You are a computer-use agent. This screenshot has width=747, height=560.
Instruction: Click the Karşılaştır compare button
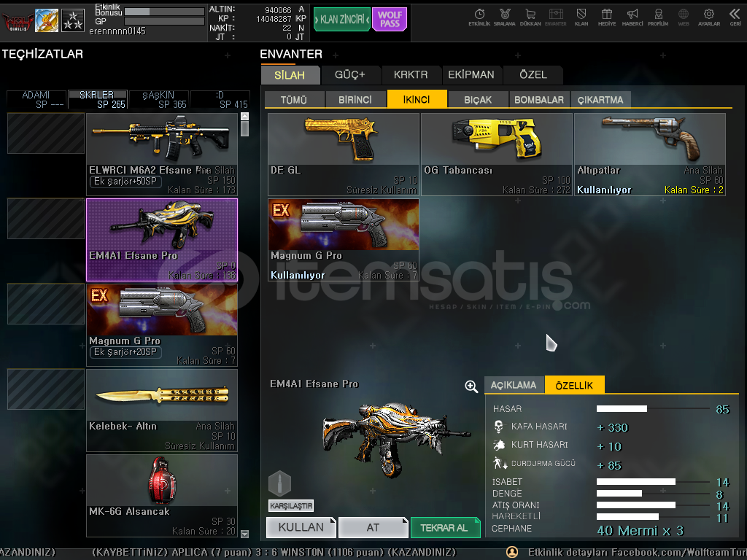291,506
